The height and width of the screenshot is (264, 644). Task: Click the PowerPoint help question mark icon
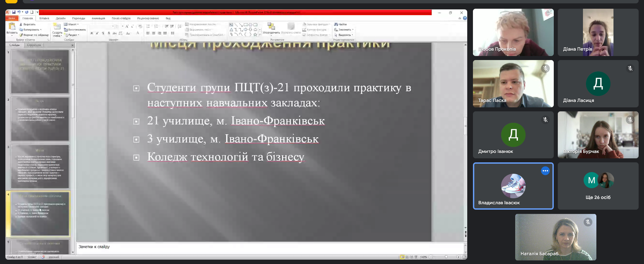click(465, 18)
